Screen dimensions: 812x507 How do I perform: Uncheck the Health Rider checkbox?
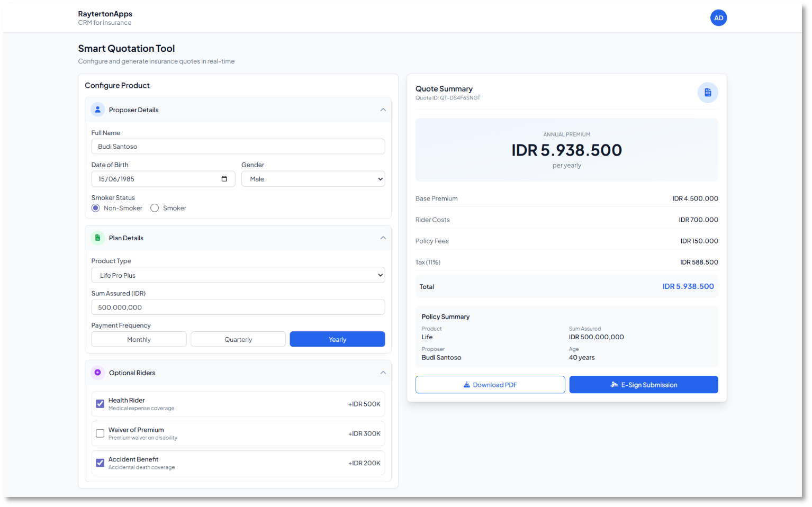click(x=100, y=404)
